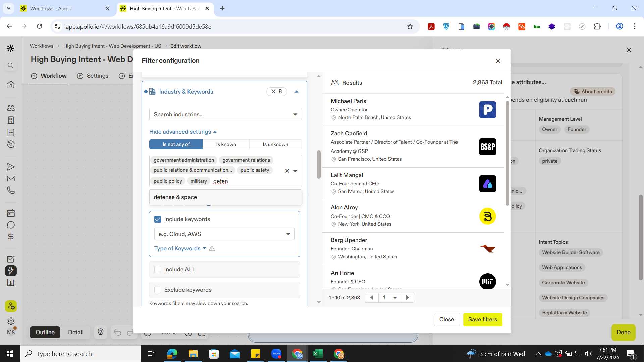Open Sequences paper-plane icon in sidebar
The width and height of the screenshot is (644, 362).
click(11, 167)
